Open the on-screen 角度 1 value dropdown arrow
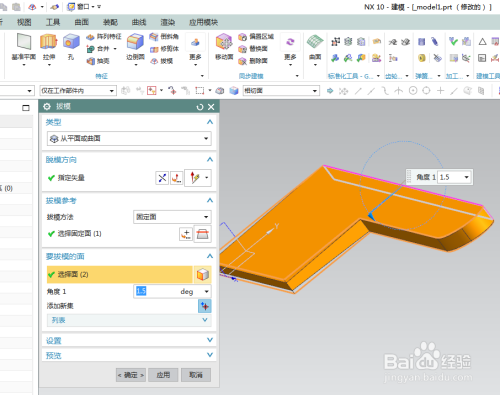500x395 pixels. 467,177
